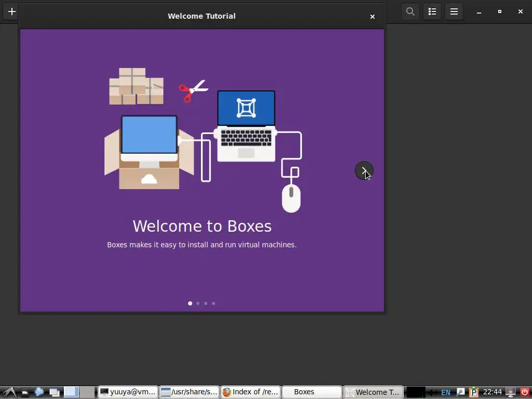This screenshot has width=532, height=399.
Task: Switch Boxes to list view
Action: coord(432,11)
